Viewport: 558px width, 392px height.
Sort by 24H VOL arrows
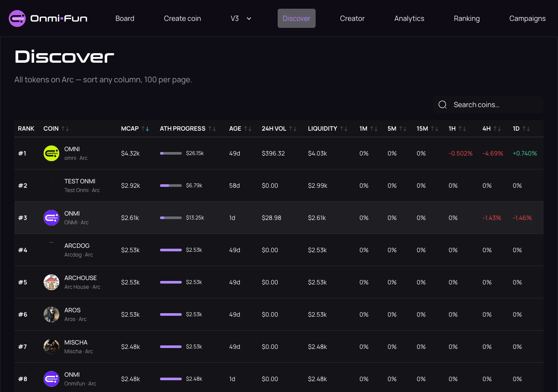point(293,128)
